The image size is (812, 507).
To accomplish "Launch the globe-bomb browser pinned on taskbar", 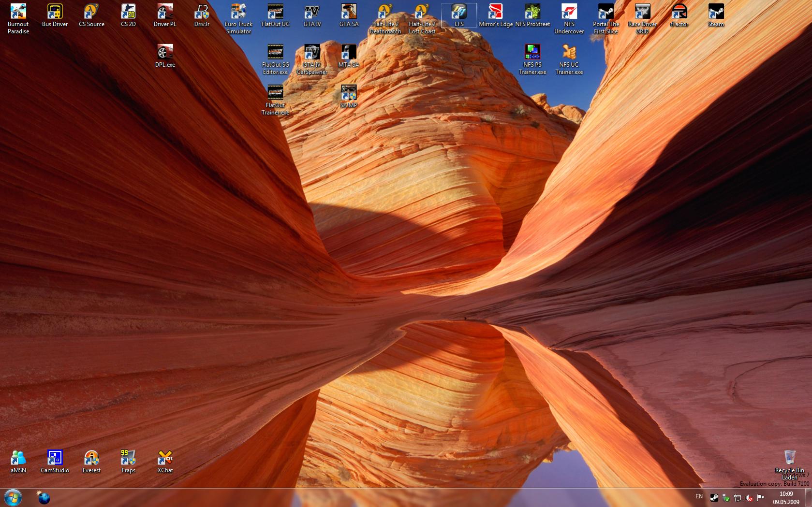I will (x=44, y=497).
